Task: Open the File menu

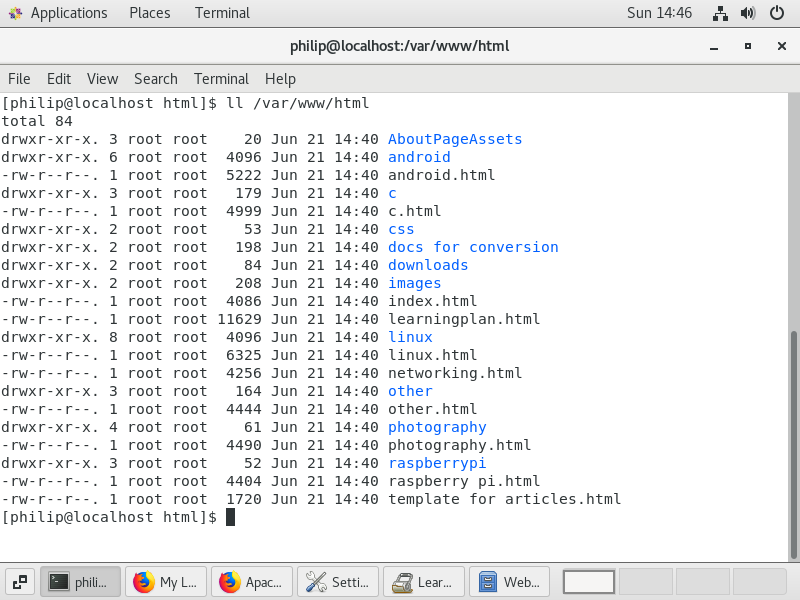Action: pos(19,79)
